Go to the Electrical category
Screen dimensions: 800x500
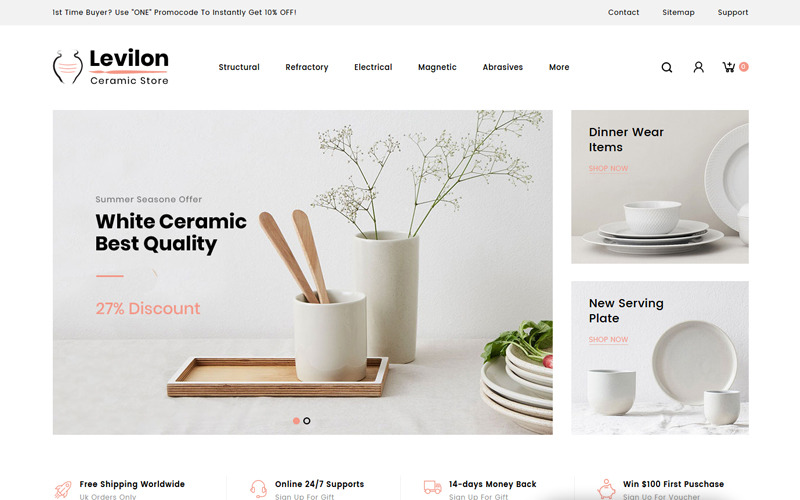pos(373,67)
